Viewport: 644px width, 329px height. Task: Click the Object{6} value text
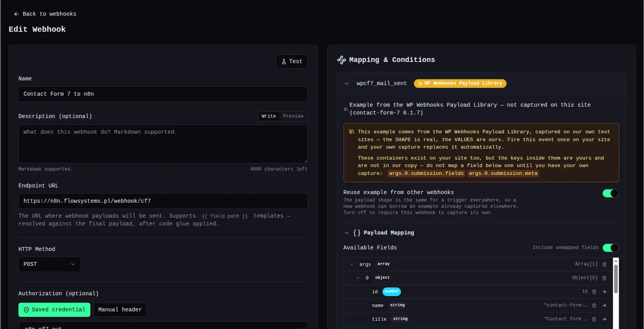[585, 278]
